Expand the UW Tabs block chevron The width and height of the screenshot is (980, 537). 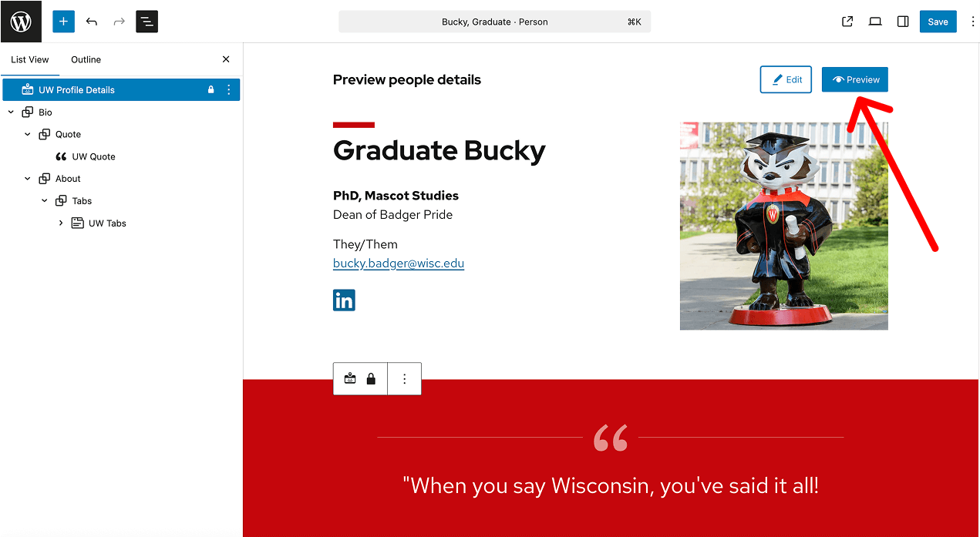click(x=61, y=223)
